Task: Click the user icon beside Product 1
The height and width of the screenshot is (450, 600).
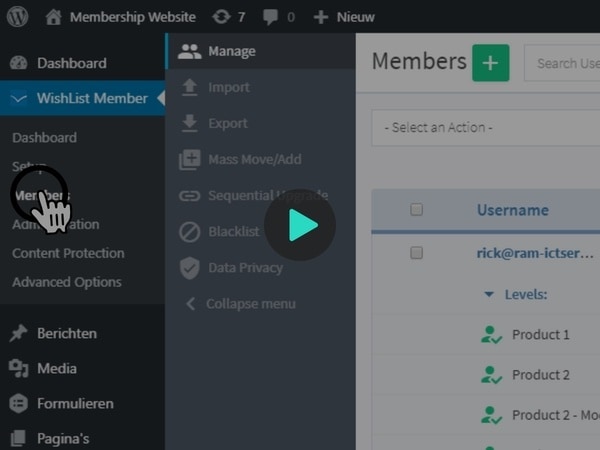Action: pos(491,335)
